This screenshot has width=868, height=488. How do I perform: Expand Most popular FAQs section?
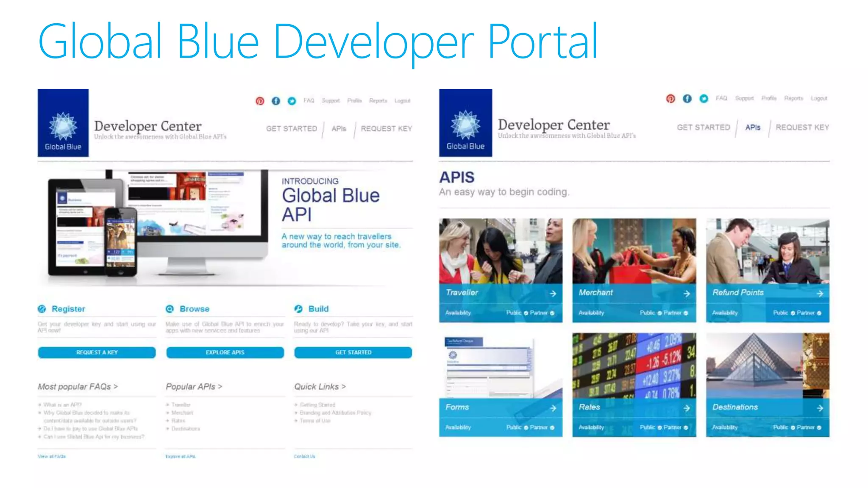tap(78, 387)
